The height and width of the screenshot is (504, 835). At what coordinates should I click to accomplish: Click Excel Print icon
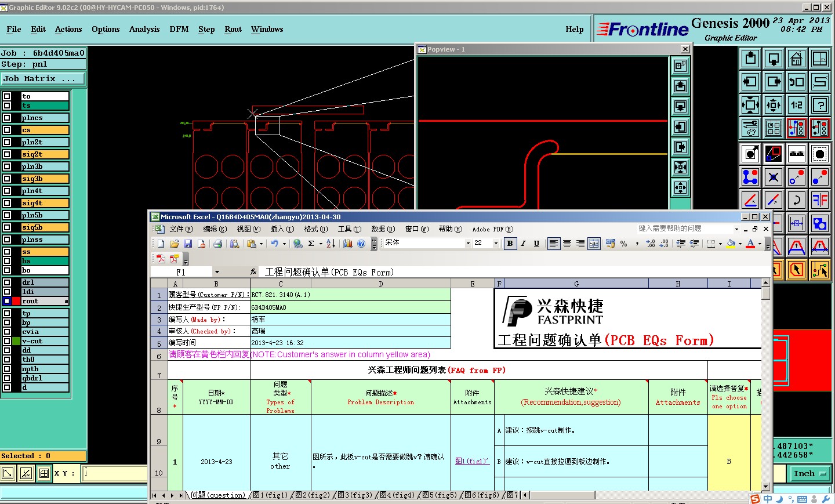pyautogui.click(x=218, y=244)
